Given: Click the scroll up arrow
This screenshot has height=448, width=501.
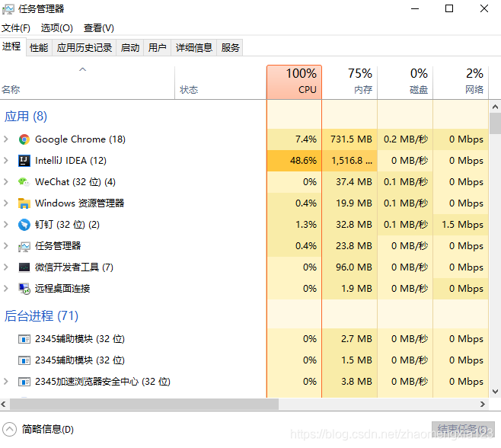Looking at the screenshot, I should pos(495,107).
